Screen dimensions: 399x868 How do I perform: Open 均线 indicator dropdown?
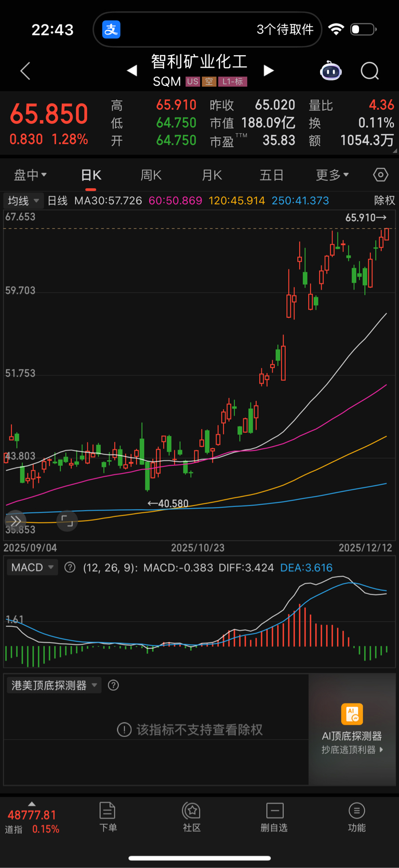[x=23, y=201]
